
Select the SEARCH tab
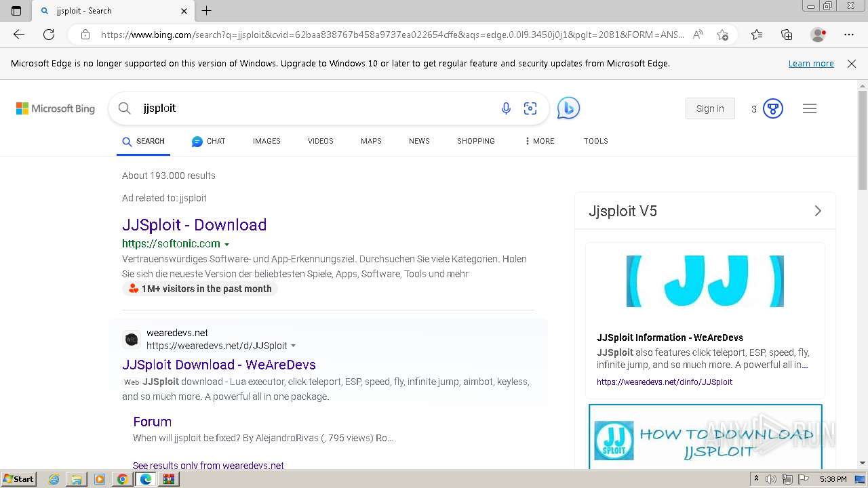143,141
